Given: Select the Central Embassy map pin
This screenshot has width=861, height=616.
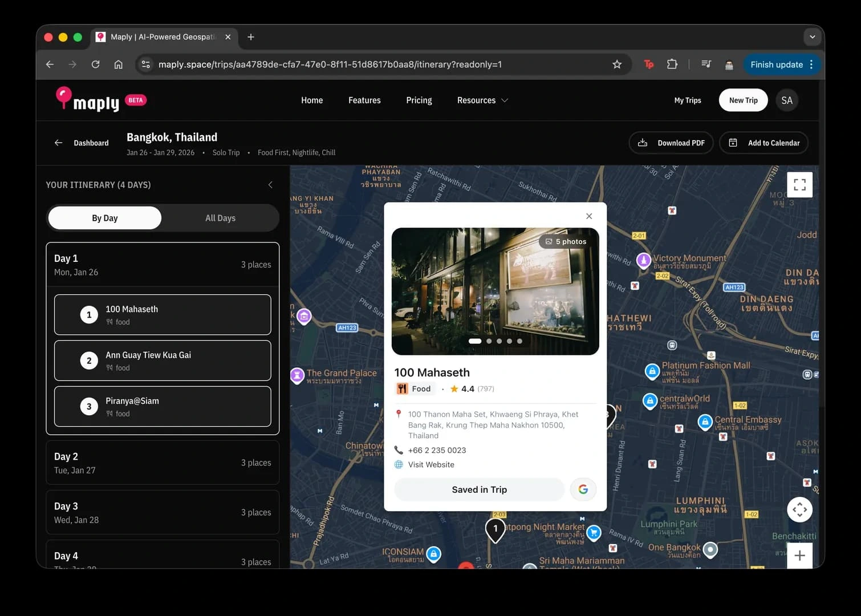Looking at the screenshot, I should click(x=705, y=422).
